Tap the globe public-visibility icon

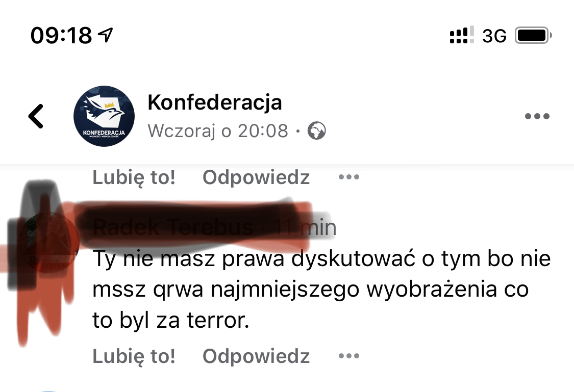click(317, 132)
